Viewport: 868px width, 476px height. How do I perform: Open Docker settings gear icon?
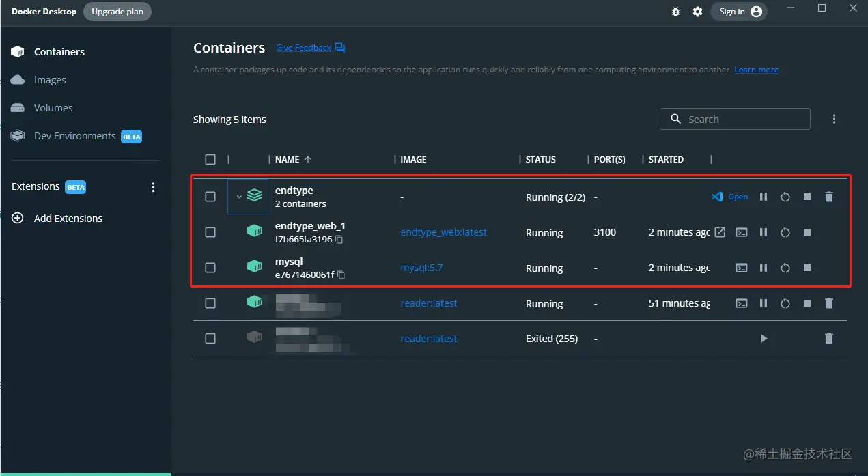coord(697,12)
